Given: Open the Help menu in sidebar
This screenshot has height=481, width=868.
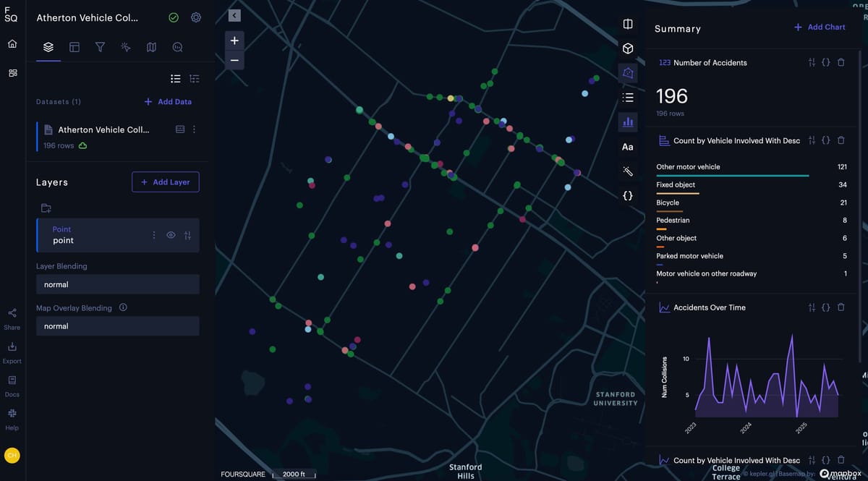Looking at the screenshot, I should pos(12,420).
